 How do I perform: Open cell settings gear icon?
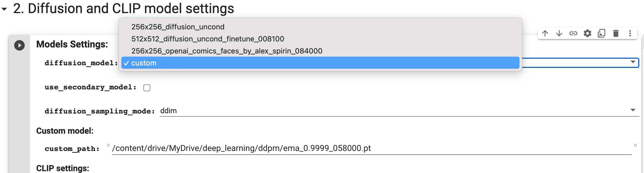588,33
